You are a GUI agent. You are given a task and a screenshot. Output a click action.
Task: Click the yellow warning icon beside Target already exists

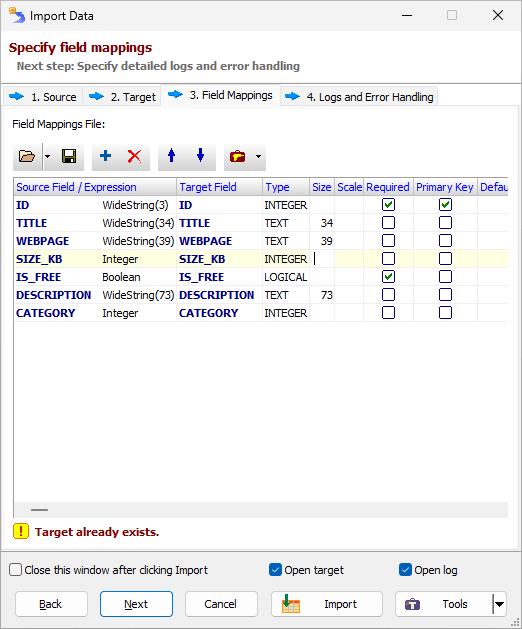[x=21, y=531]
